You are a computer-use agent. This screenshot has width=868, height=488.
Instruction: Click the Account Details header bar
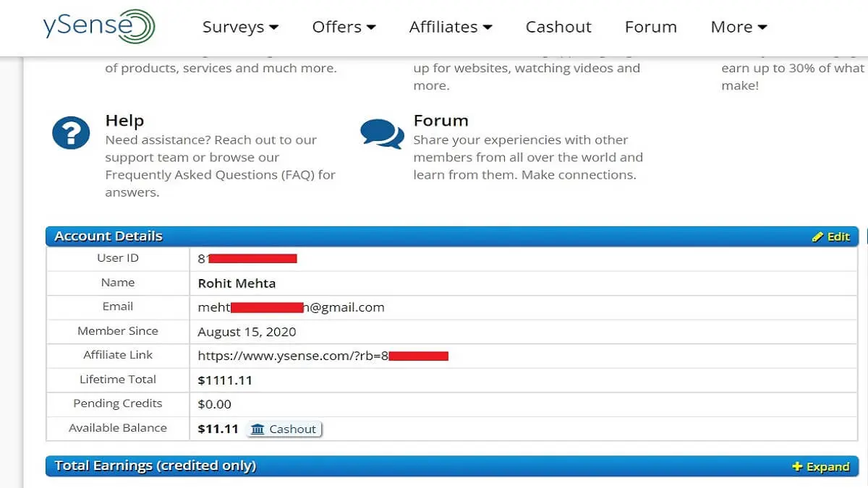coord(434,236)
